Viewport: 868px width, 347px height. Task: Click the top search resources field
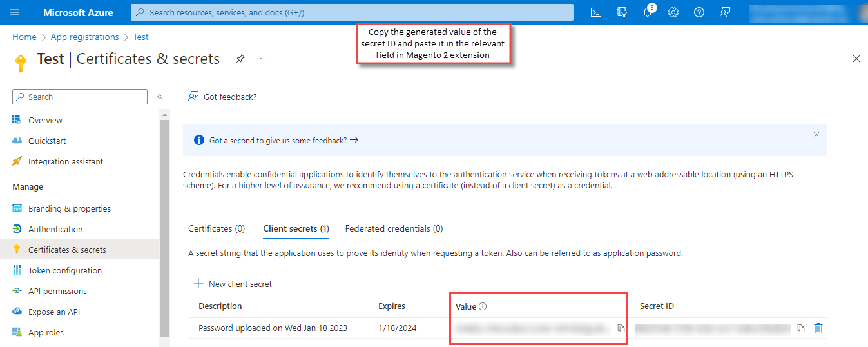click(352, 12)
